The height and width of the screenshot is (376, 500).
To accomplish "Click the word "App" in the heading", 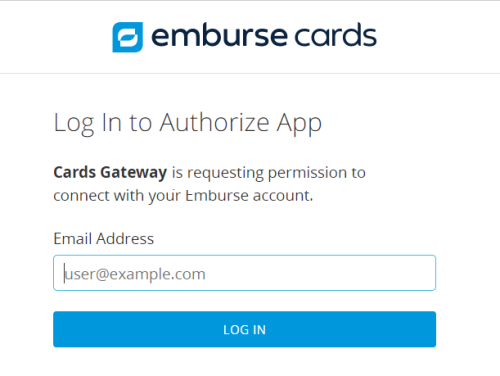I will pos(299,124).
